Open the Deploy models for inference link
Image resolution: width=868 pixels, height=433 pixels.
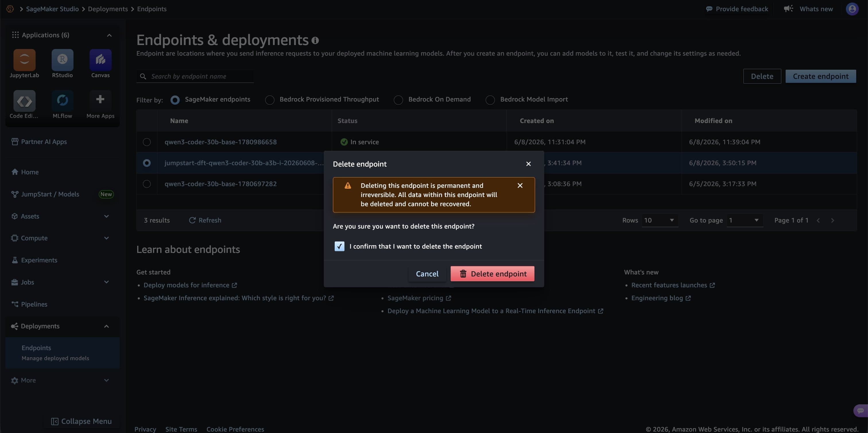tap(190, 285)
